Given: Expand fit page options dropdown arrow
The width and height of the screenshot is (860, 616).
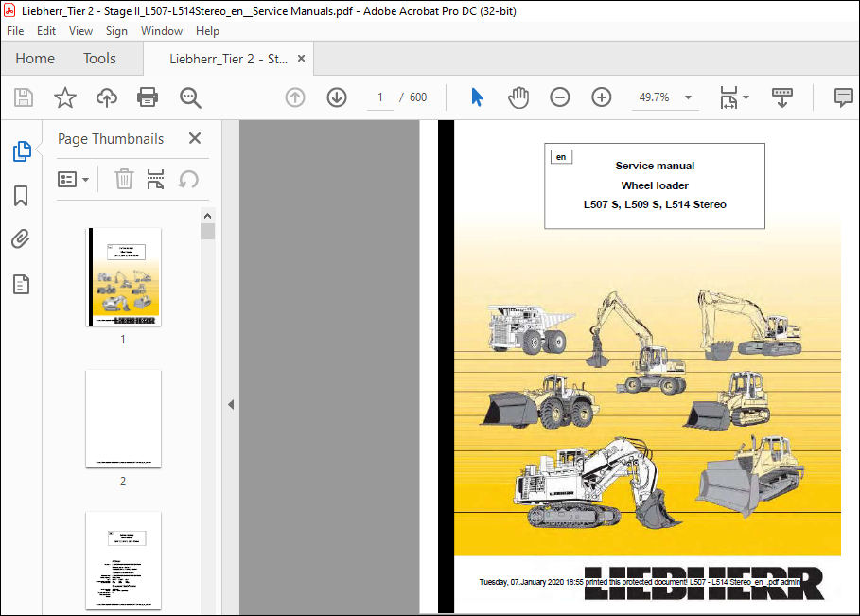Looking at the screenshot, I should pyautogui.click(x=746, y=97).
